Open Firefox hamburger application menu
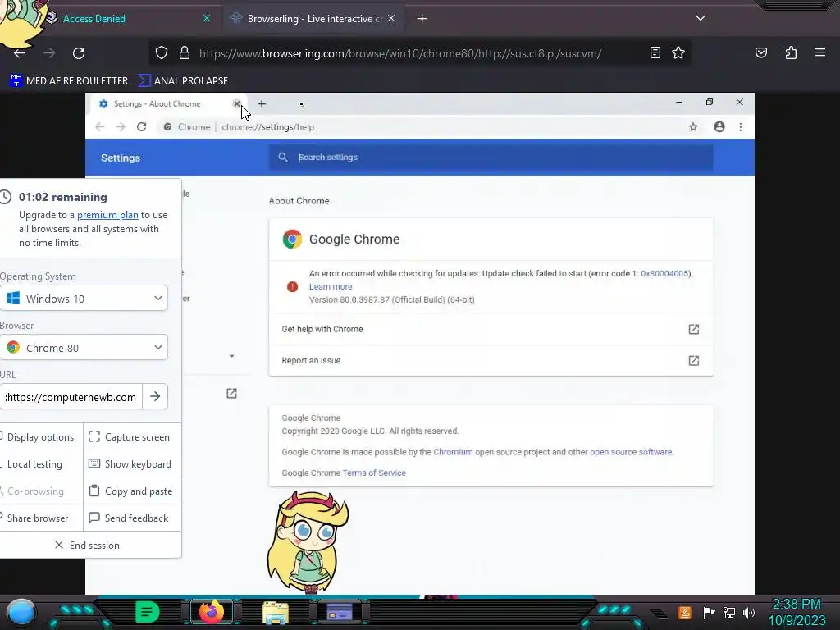 pos(819,52)
